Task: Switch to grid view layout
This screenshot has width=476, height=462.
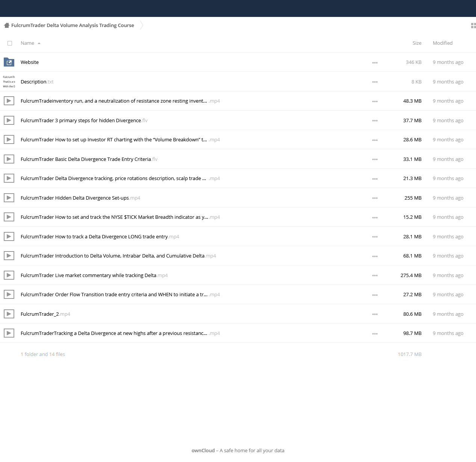Action: (x=473, y=26)
